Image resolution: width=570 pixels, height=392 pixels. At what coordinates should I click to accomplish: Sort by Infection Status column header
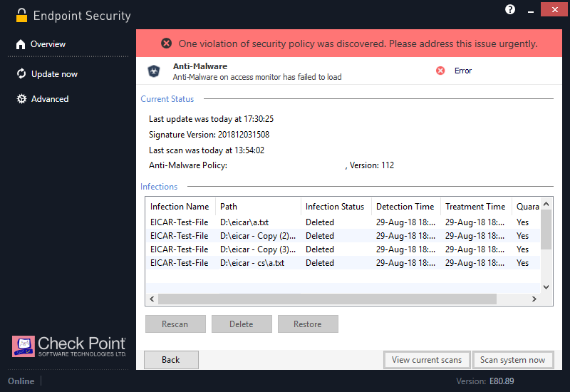point(336,207)
